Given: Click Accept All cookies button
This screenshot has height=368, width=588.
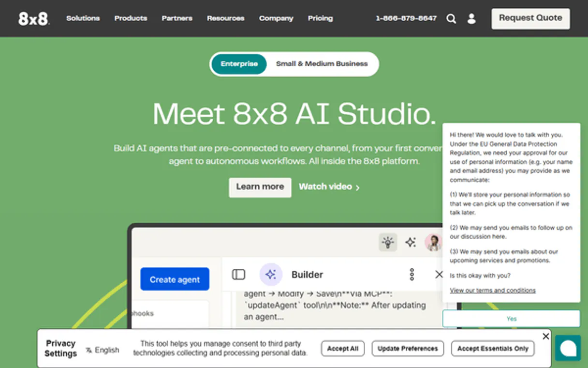Looking at the screenshot, I should click(x=343, y=349).
